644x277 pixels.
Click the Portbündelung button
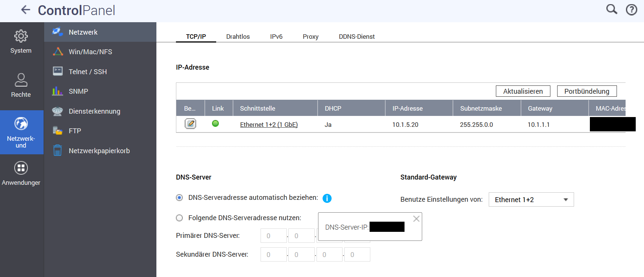[x=587, y=91]
